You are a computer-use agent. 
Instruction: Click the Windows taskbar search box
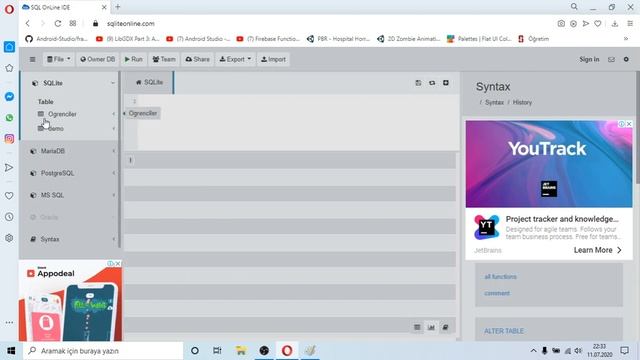point(103,351)
